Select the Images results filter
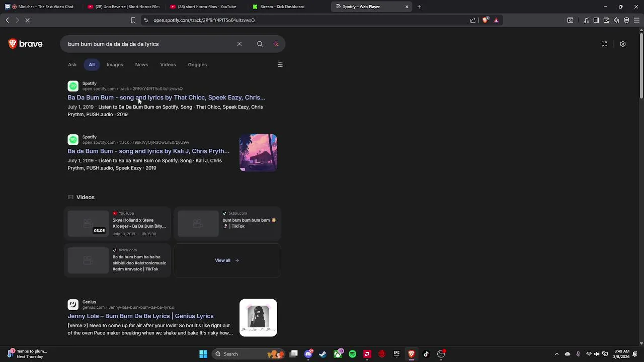Screen dimensions: 644x362 click(115, 65)
